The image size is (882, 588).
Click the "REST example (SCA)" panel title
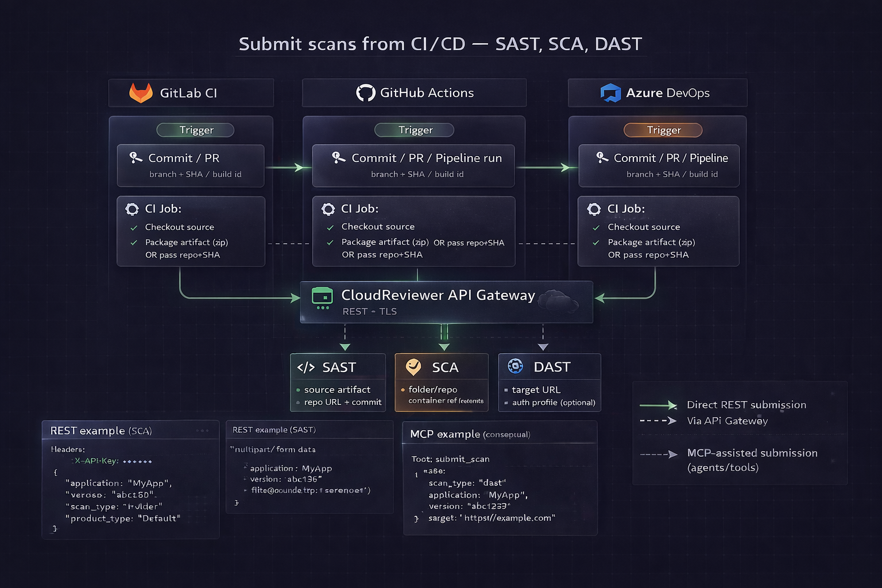pyautogui.click(x=101, y=431)
